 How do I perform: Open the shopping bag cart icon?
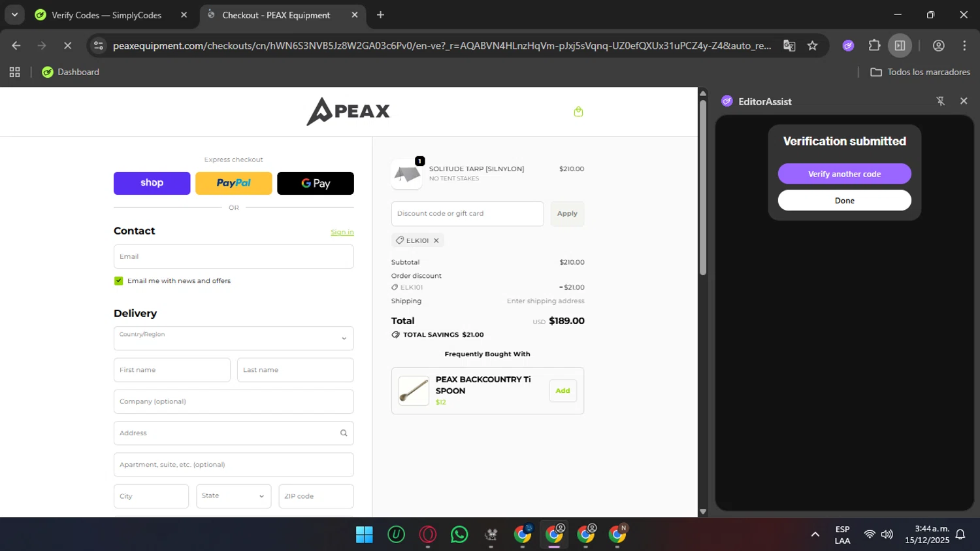[x=578, y=112]
